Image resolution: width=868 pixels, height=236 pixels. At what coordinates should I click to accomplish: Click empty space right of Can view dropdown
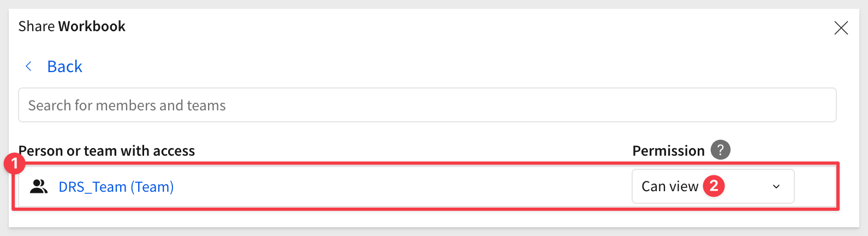pyautogui.click(x=815, y=186)
